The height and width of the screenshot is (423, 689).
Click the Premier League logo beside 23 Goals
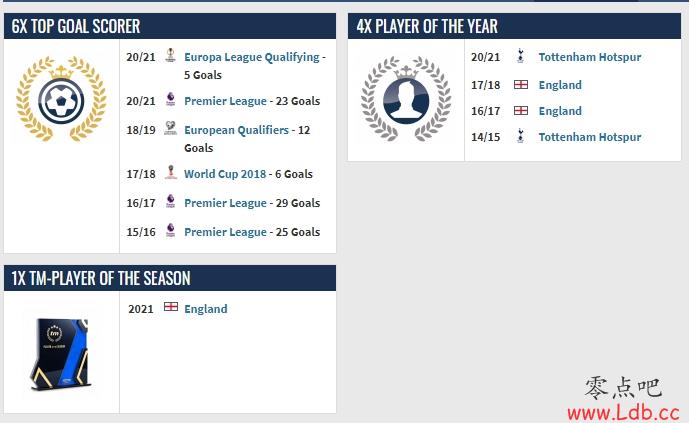point(170,99)
